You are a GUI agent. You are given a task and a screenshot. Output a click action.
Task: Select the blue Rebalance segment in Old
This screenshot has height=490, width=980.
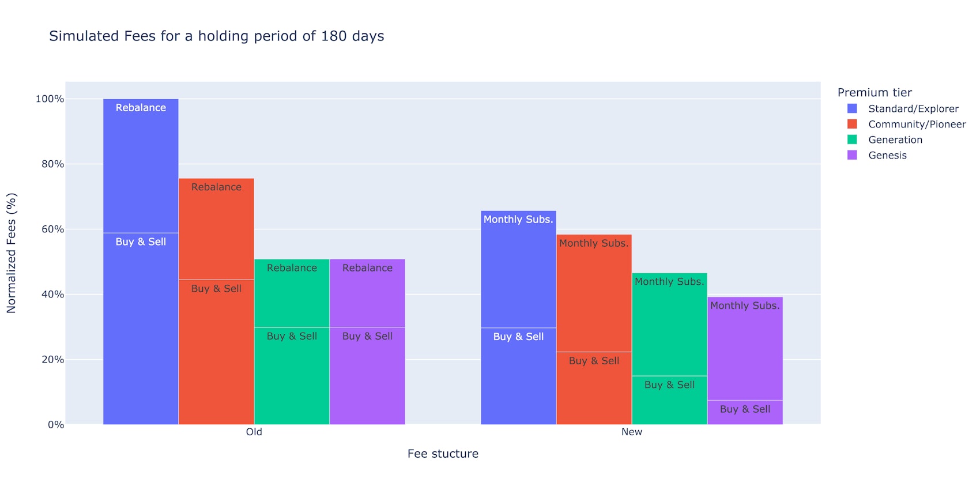[x=141, y=167]
